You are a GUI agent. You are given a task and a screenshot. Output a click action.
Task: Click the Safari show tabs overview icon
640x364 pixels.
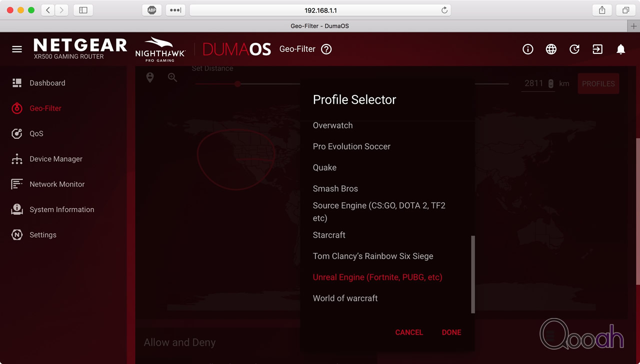click(625, 10)
